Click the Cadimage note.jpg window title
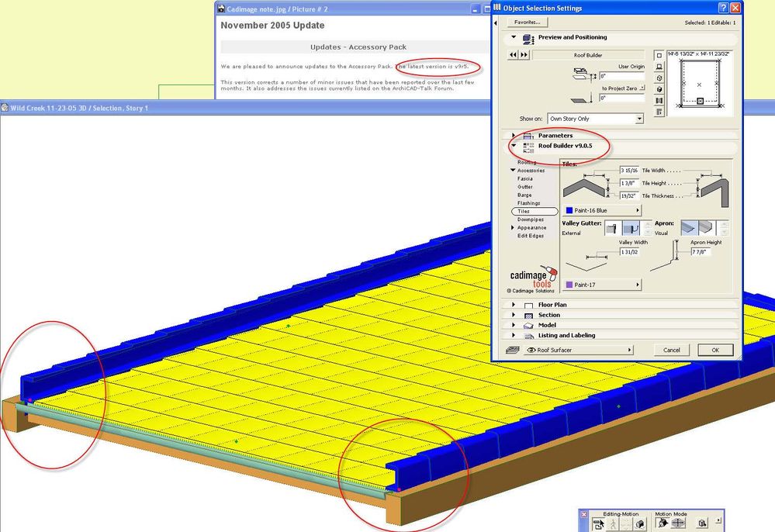The height and width of the screenshot is (532, 775). 277,9
